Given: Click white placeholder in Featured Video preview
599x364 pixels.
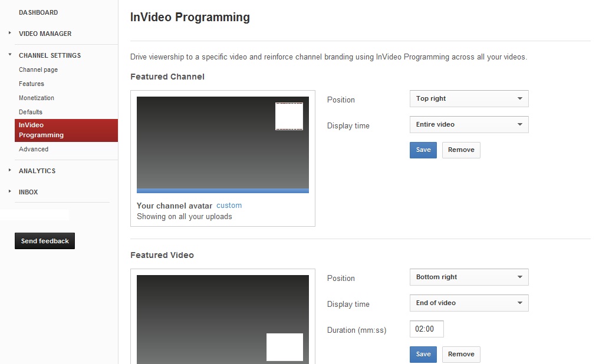Looking at the screenshot, I should pyautogui.click(x=285, y=347).
